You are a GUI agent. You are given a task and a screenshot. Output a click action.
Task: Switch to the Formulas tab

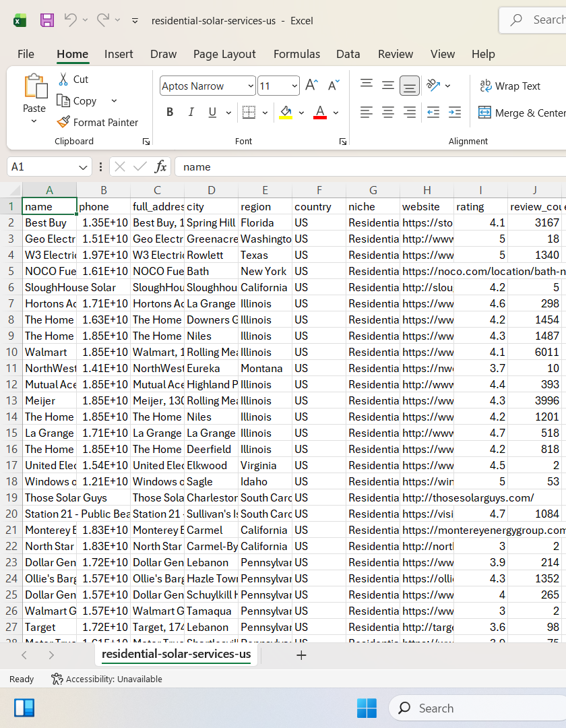point(296,54)
